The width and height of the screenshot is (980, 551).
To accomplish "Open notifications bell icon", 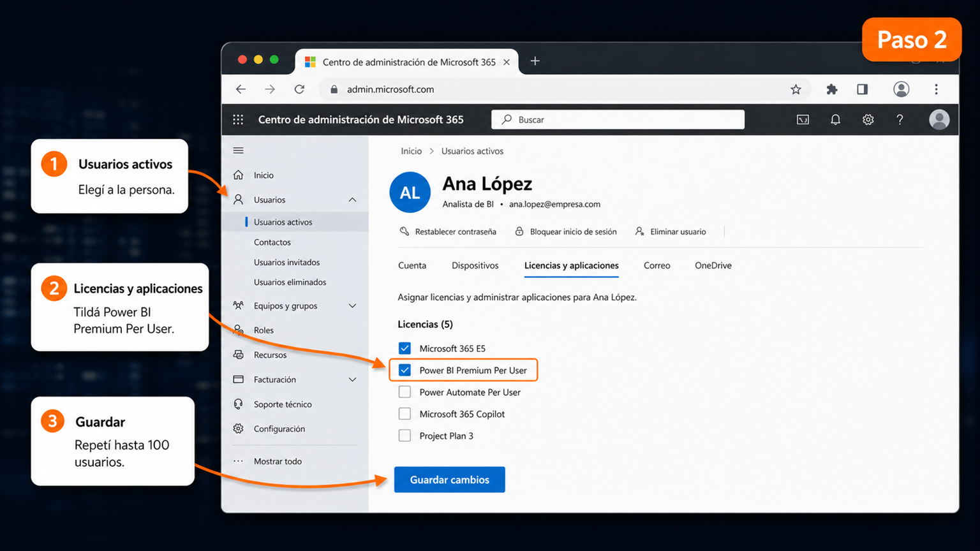I will click(x=835, y=119).
